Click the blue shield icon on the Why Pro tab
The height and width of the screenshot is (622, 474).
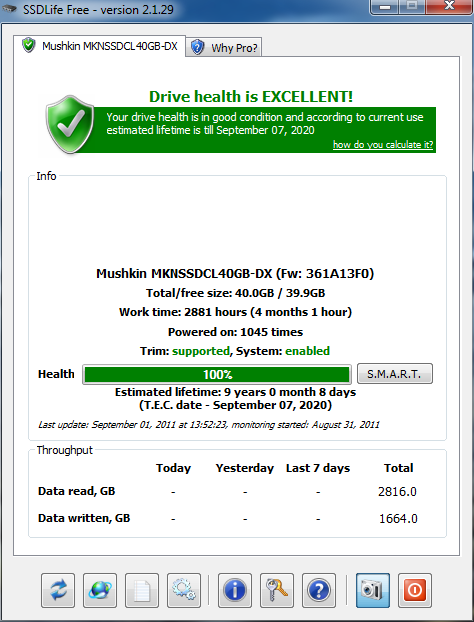197,47
